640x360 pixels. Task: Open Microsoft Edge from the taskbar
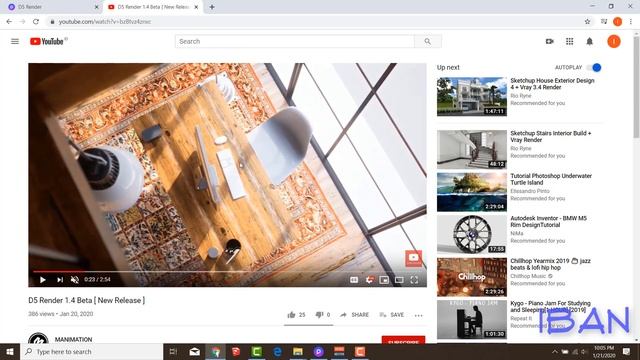tap(277, 351)
